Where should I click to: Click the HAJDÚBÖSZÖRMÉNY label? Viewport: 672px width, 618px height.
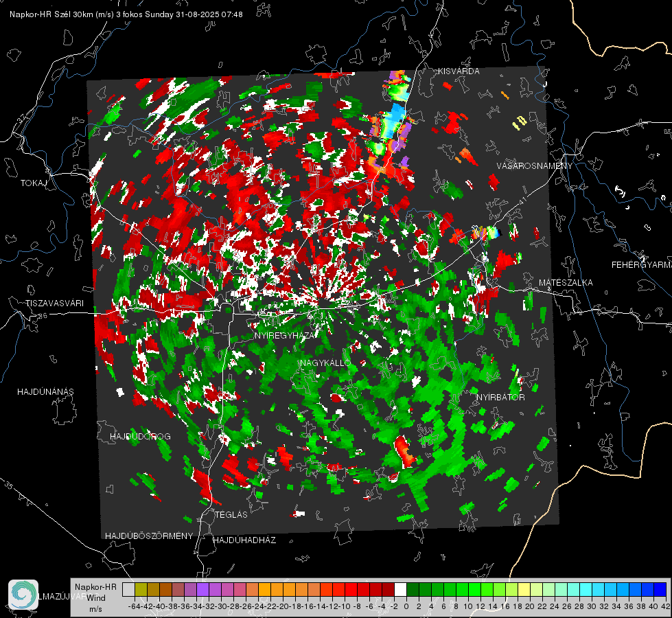(x=149, y=536)
